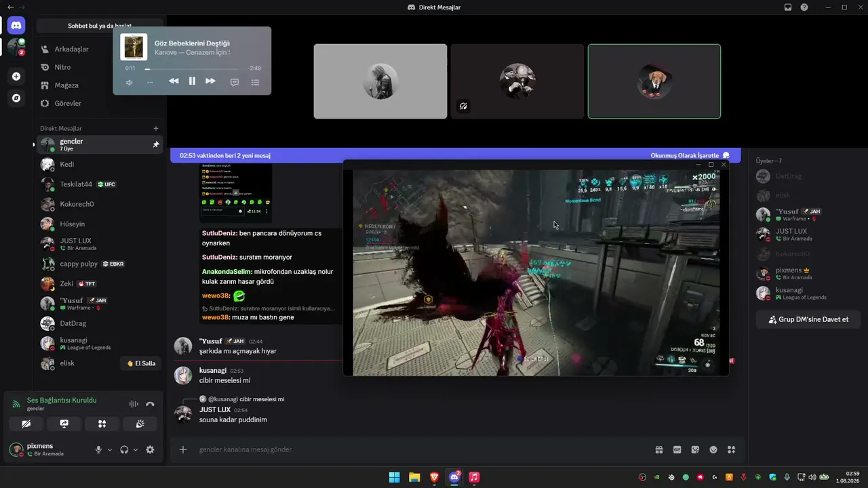This screenshot has width=868, height=488.
Task: Click Grup DM'sine Davet et button
Action: click(808, 319)
